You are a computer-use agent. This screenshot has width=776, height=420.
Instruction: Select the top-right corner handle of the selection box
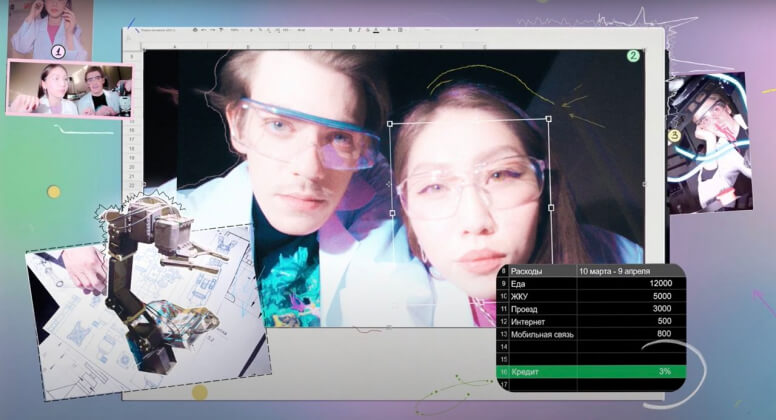(x=549, y=120)
